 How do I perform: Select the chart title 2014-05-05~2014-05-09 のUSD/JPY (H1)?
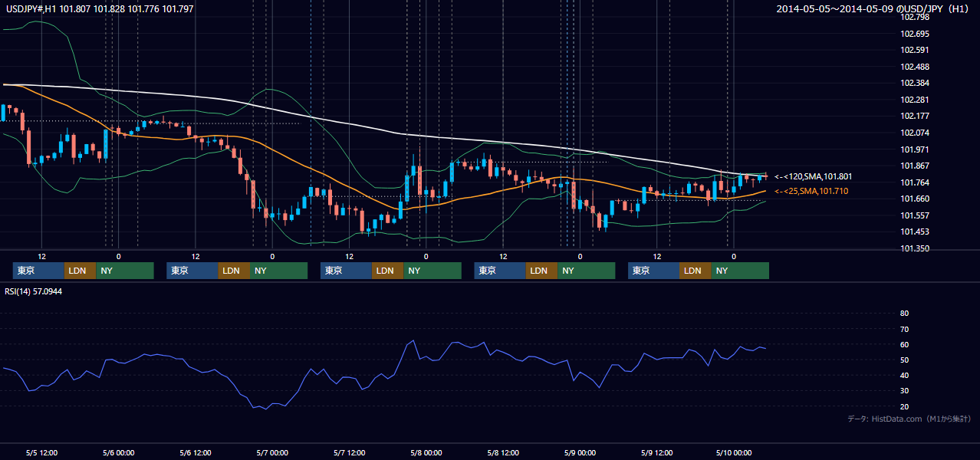coord(873,8)
